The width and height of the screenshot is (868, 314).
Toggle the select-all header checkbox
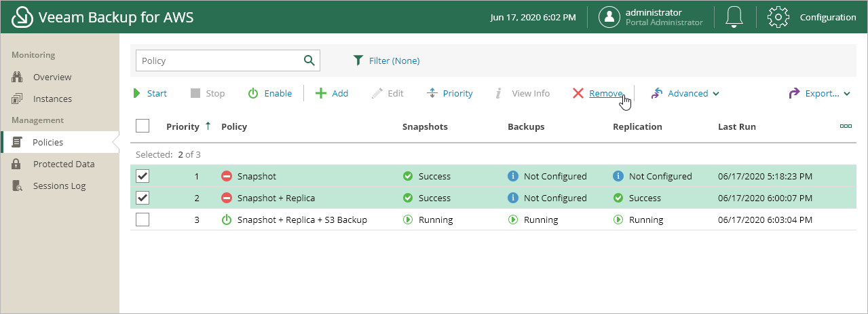[x=143, y=126]
